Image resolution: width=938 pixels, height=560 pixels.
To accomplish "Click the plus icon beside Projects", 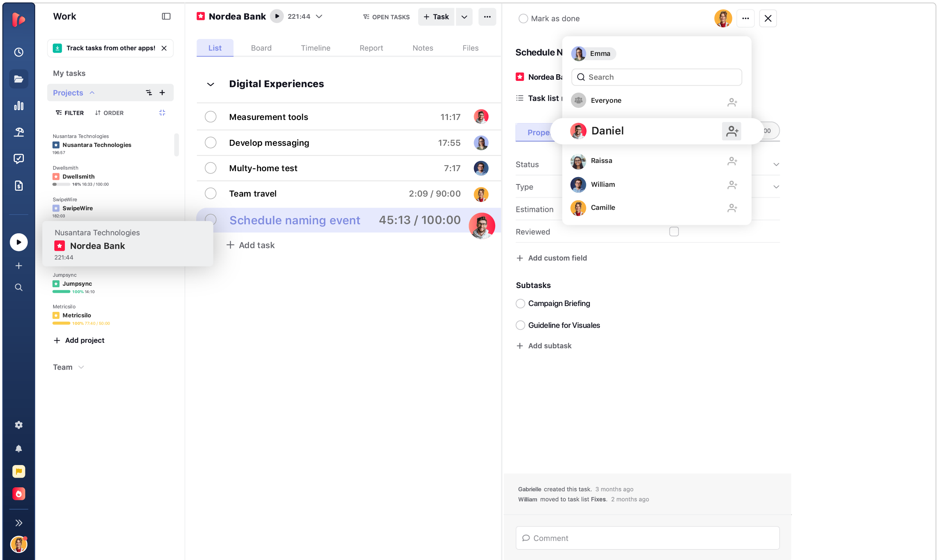I will pyautogui.click(x=162, y=93).
